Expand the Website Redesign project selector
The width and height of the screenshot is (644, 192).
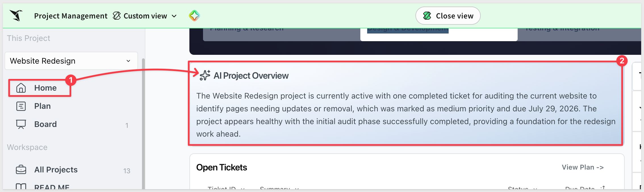pos(71,61)
